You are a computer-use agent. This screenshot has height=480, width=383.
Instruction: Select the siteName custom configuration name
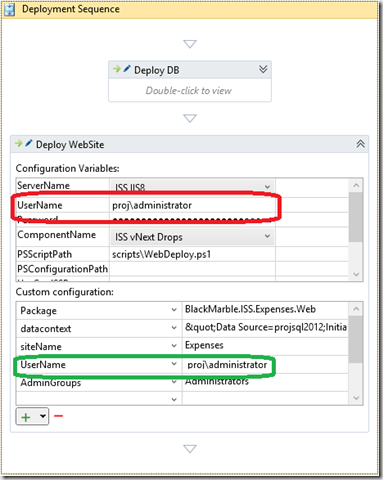point(41,347)
